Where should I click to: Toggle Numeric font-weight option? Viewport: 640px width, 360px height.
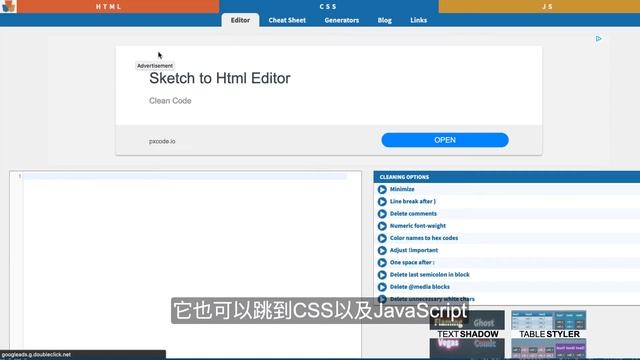382,226
